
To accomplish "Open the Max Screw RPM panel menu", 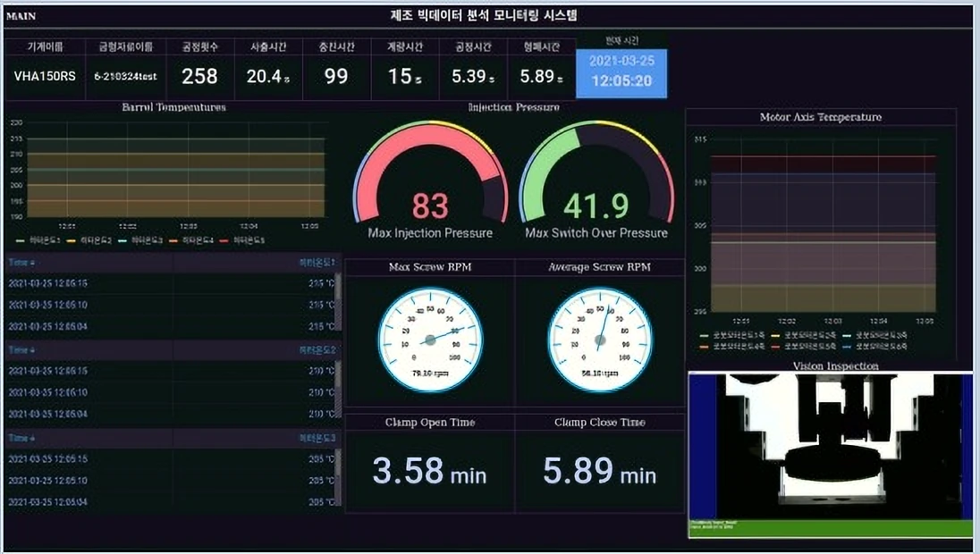I will (430, 266).
